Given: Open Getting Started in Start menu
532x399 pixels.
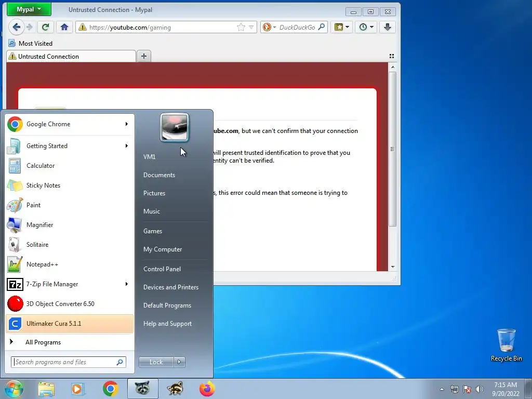Looking at the screenshot, I should point(69,146).
